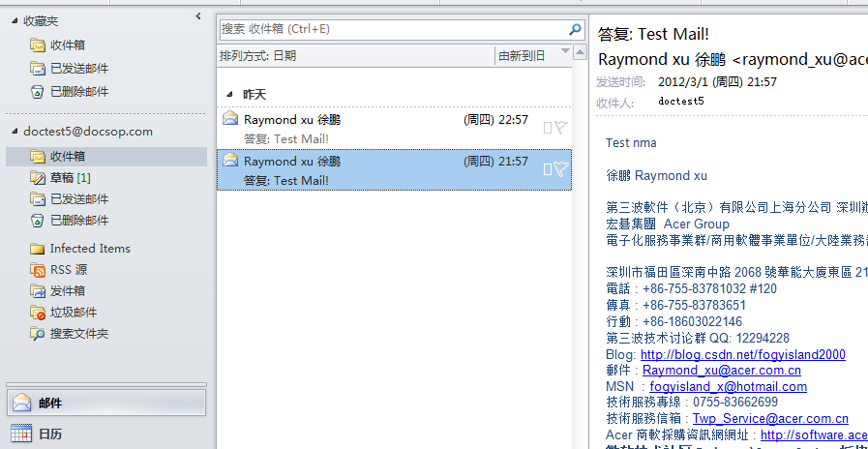The image size is (868, 449).
Task: Switch to the 邮件 mail view
Action: 106,404
